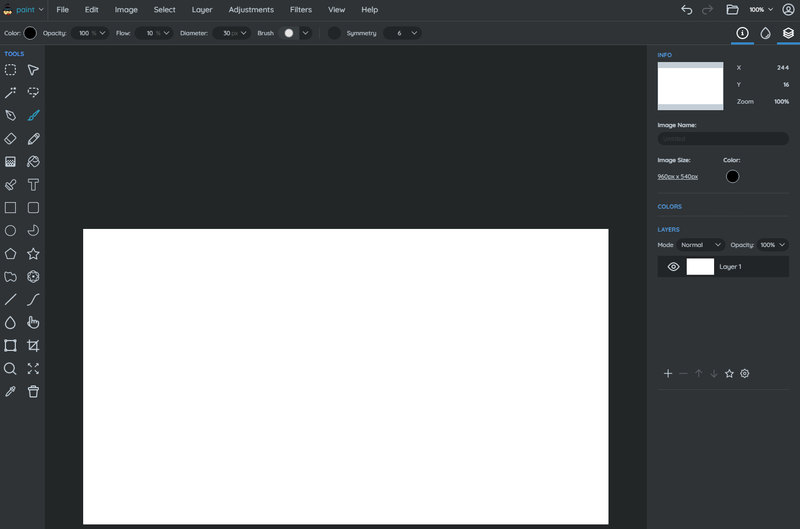Select the Magic Wand tool
This screenshot has height=529, width=800.
click(10, 93)
